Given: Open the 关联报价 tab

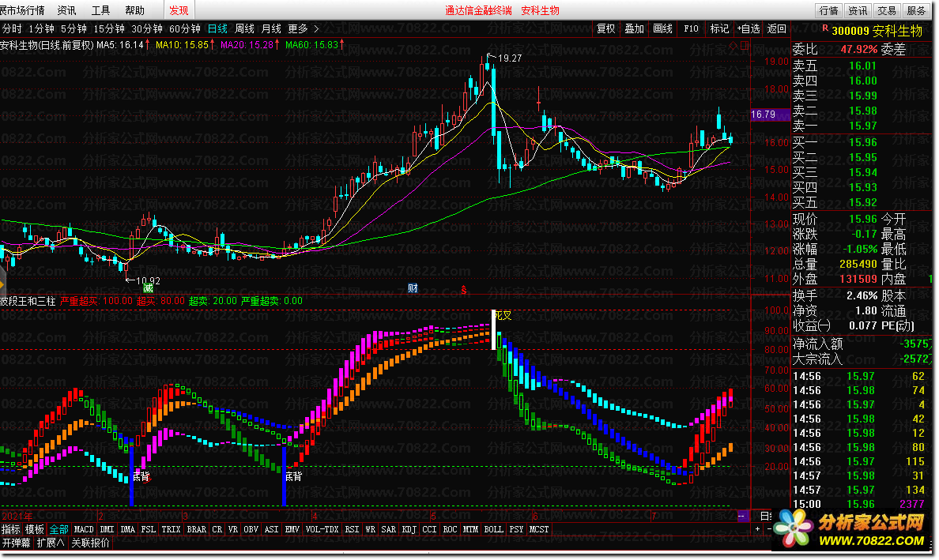Looking at the screenshot, I should coord(90,543).
